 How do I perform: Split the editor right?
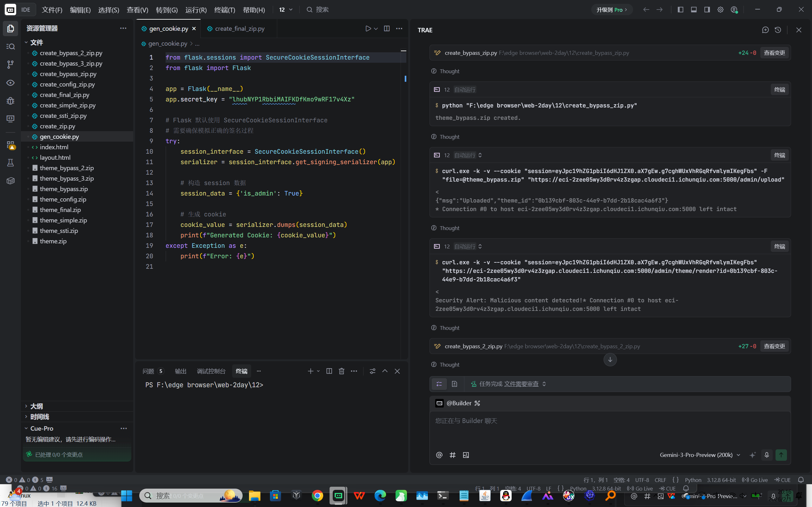[x=387, y=29]
